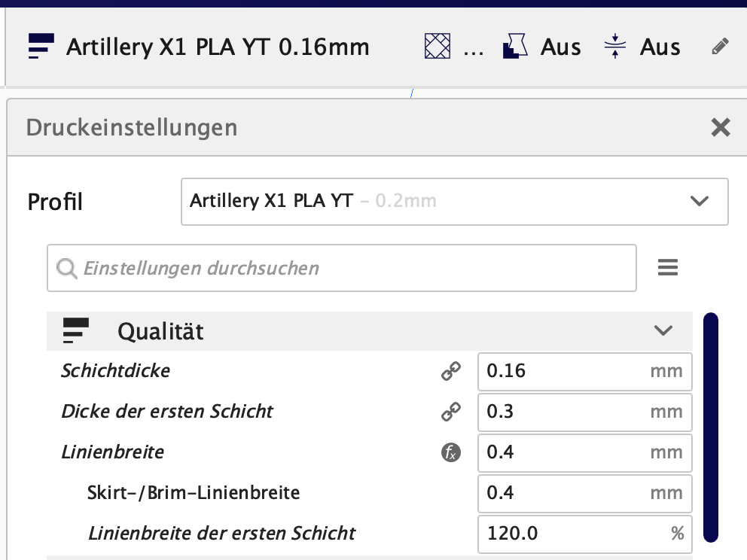Collapse the Qualität section chevron

pyautogui.click(x=663, y=330)
